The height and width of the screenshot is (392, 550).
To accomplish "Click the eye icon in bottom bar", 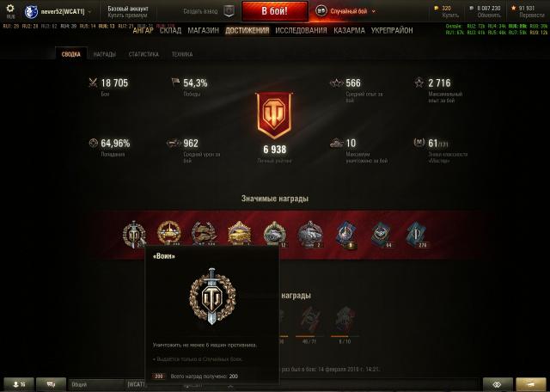I will (498, 384).
